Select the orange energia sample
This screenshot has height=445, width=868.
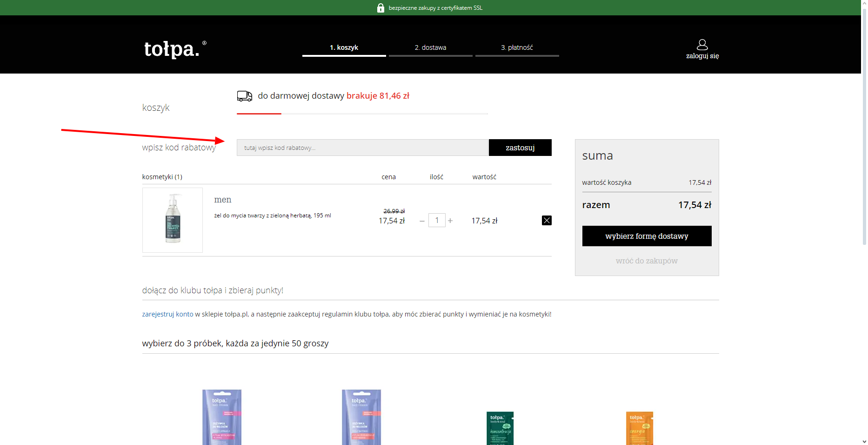tap(640, 428)
